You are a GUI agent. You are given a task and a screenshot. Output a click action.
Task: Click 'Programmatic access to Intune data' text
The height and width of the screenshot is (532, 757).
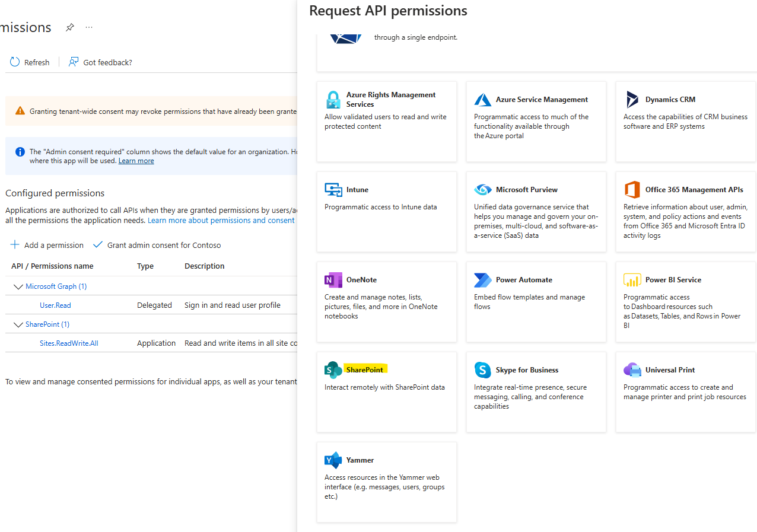tap(380, 207)
